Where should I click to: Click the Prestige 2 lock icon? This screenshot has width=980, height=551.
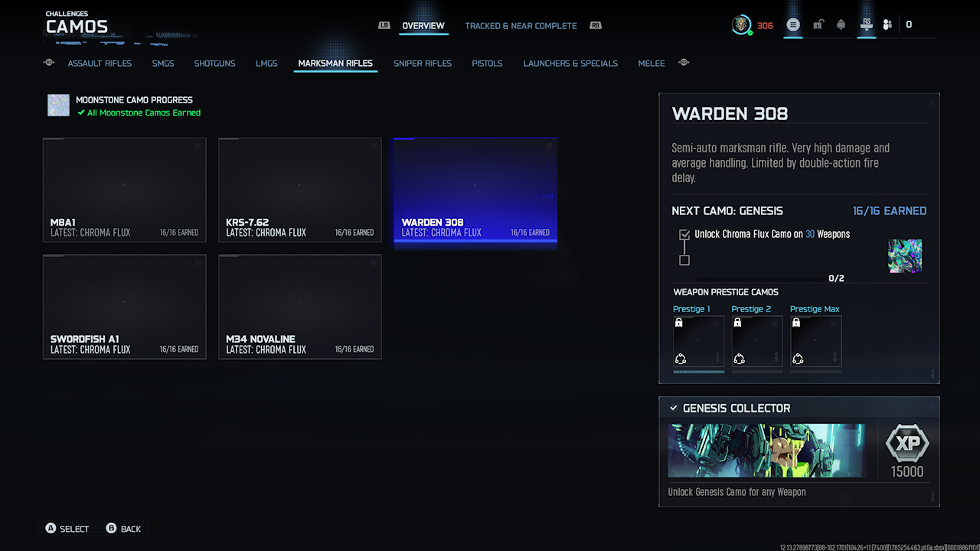[738, 324]
